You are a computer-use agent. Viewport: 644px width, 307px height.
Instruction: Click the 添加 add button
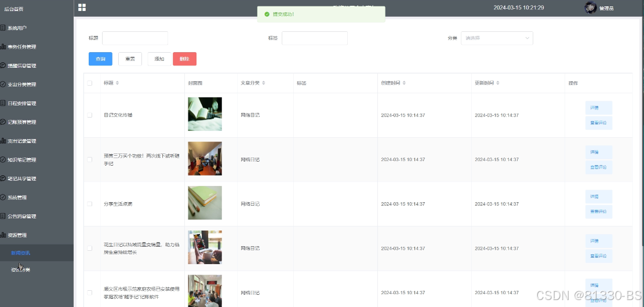click(159, 59)
